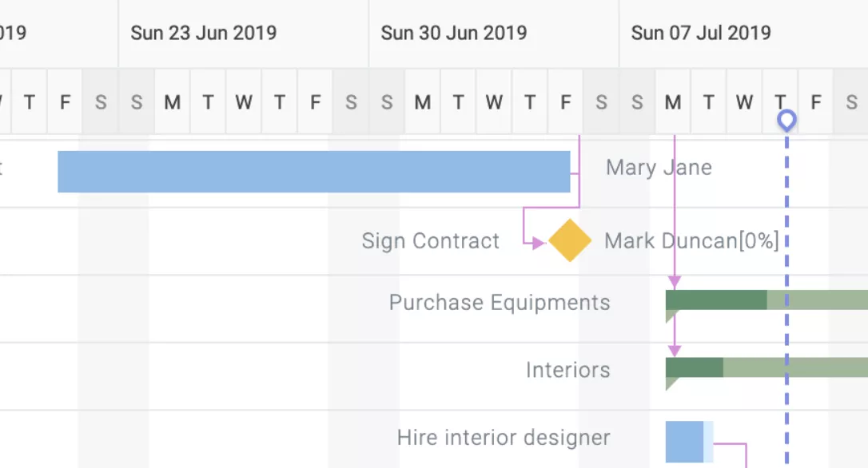Click the notch on the Interiors bar start

click(x=668, y=381)
